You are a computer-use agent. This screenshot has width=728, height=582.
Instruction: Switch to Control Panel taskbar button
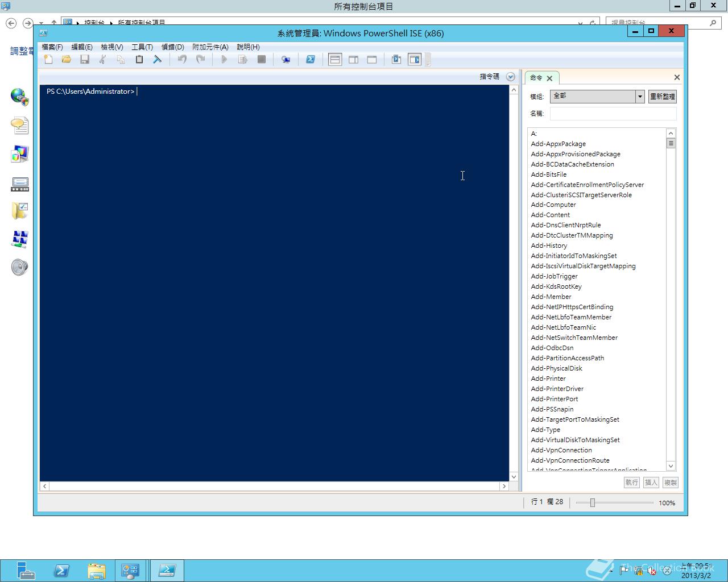point(130,570)
